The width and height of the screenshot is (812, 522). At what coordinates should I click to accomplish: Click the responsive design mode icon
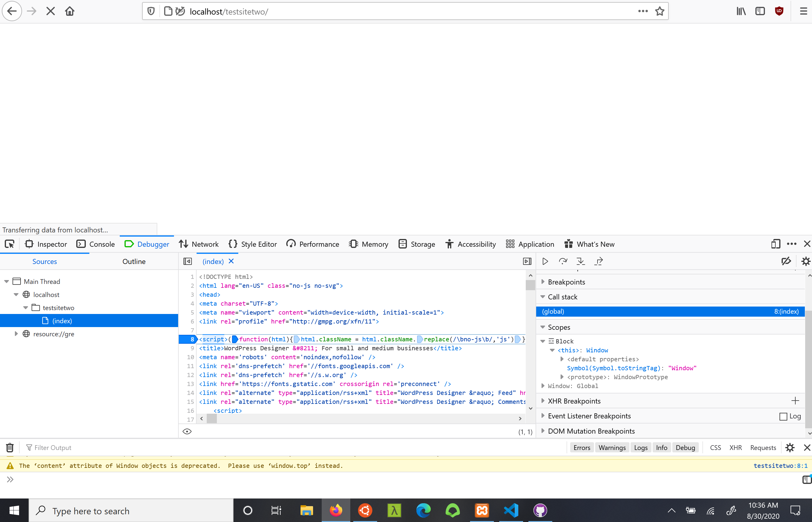775,244
